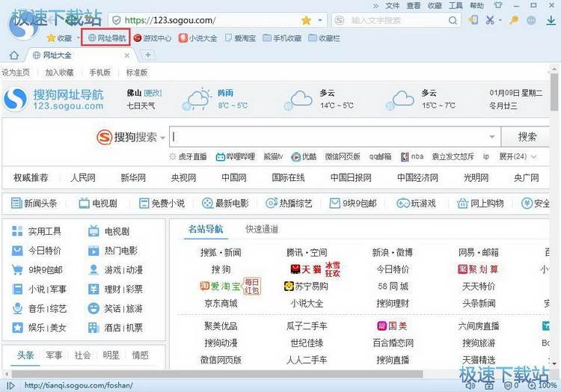
Task: Open the search suggestions dropdown arrow
Action: coord(492,137)
